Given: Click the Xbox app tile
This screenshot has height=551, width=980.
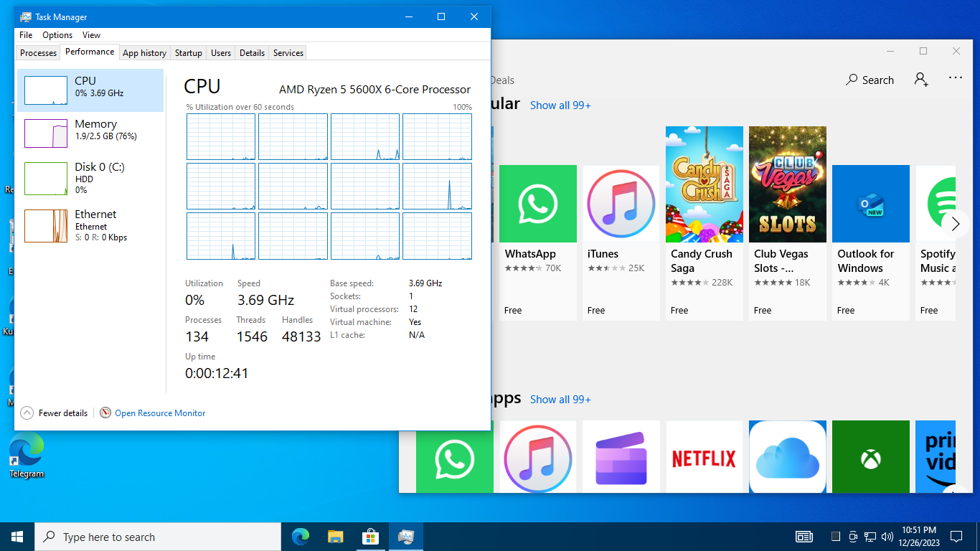Looking at the screenshot, I should [870, 458].
